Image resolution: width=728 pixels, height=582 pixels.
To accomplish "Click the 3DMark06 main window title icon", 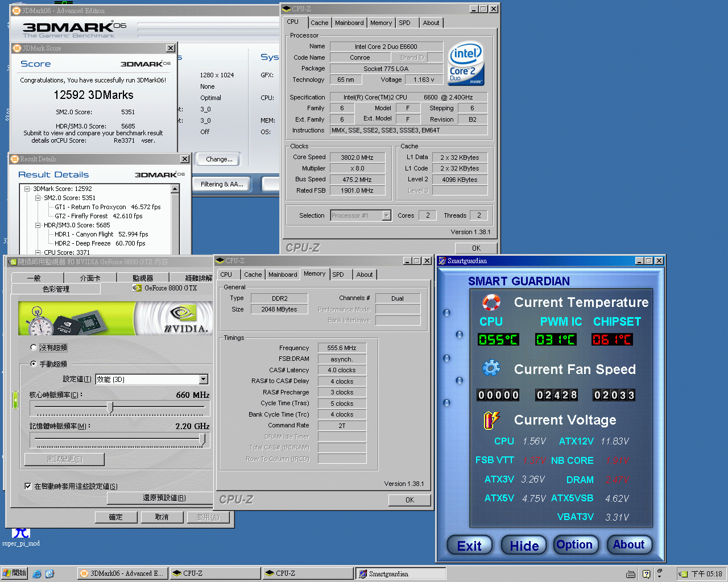I will [16, 11].
